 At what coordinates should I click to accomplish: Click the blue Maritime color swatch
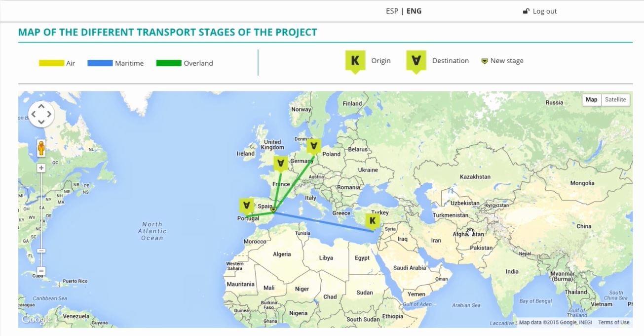click(100, 63)
